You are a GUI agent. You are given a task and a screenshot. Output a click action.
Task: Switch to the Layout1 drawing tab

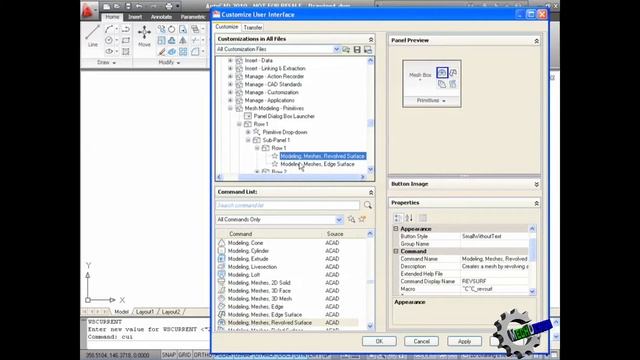(145, 312)
